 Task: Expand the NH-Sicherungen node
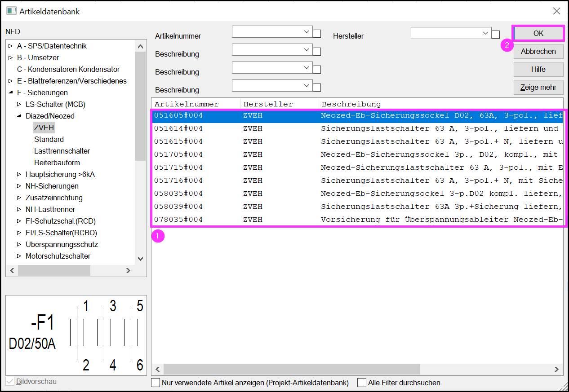(19, 186)
